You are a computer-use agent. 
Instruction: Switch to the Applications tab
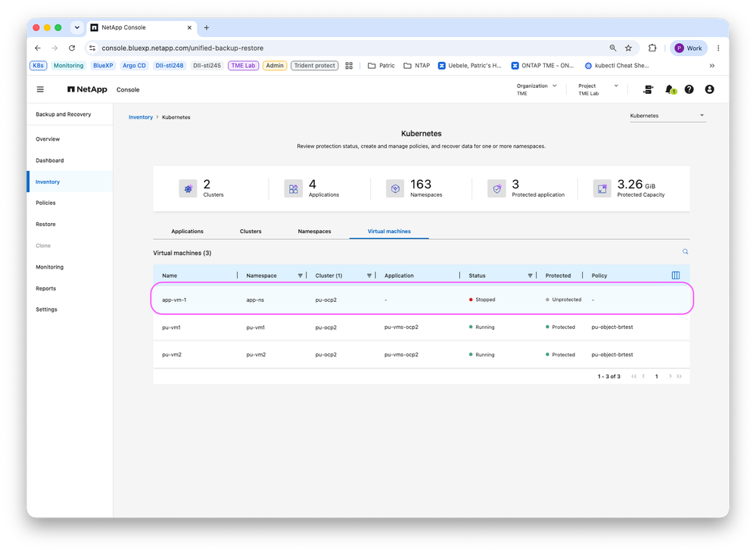point(187,231)
